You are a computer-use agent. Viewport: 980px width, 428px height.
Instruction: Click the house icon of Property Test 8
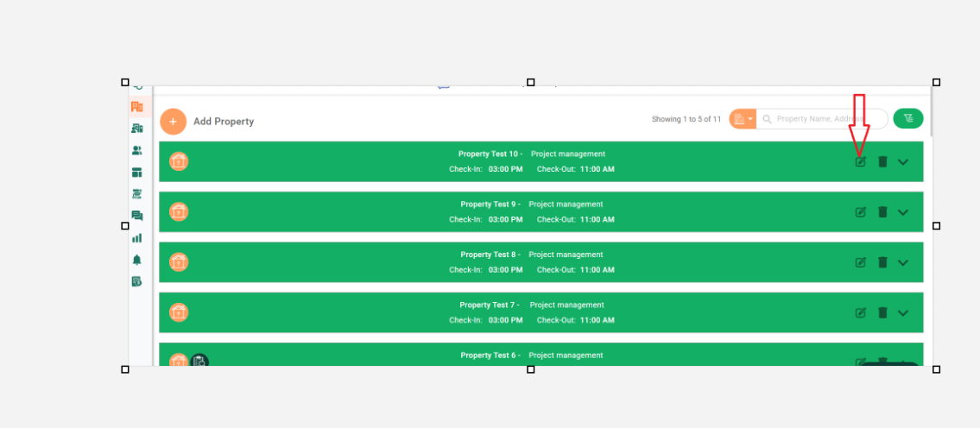point(179,261)
